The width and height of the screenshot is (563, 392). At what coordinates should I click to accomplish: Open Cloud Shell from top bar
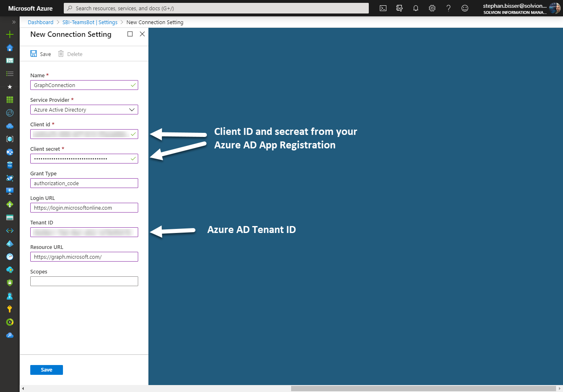click(383, 8)
